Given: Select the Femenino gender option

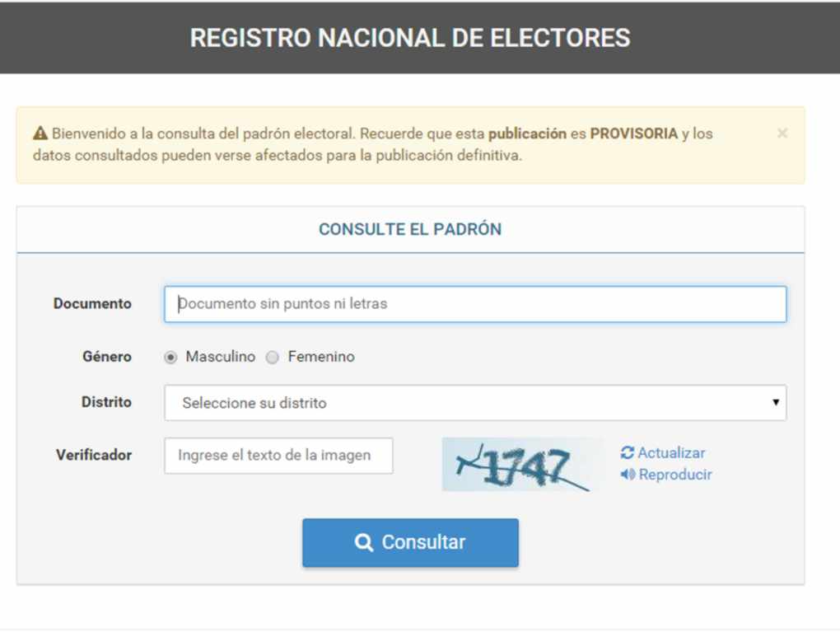Looking at the screenshot, I should click(273, 358).
